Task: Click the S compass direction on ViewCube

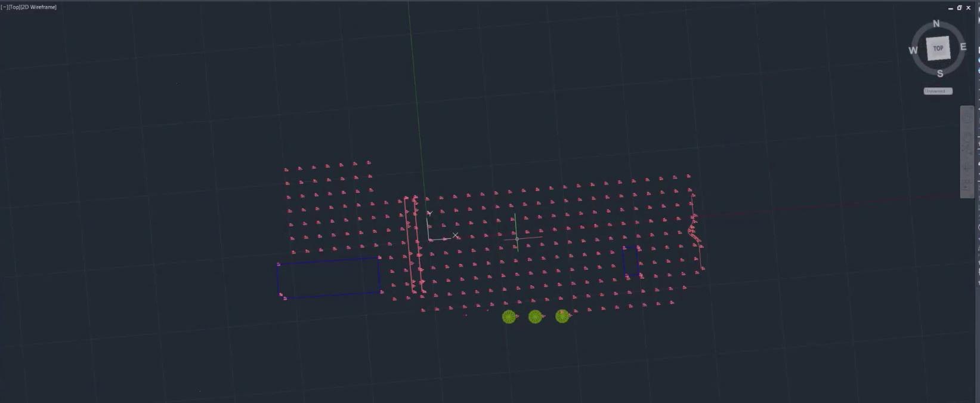Action: coord(940,73)
